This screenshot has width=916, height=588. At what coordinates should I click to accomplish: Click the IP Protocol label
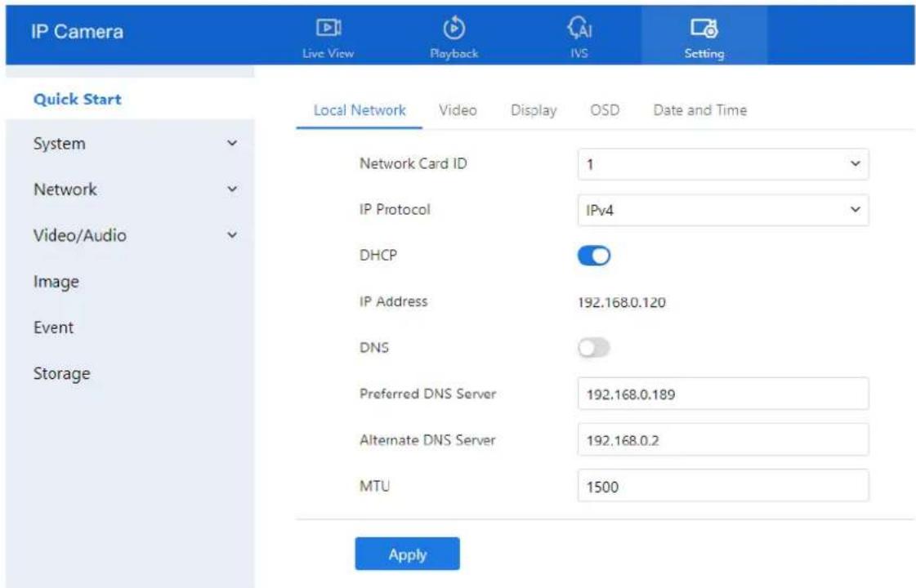click(395, 210)
